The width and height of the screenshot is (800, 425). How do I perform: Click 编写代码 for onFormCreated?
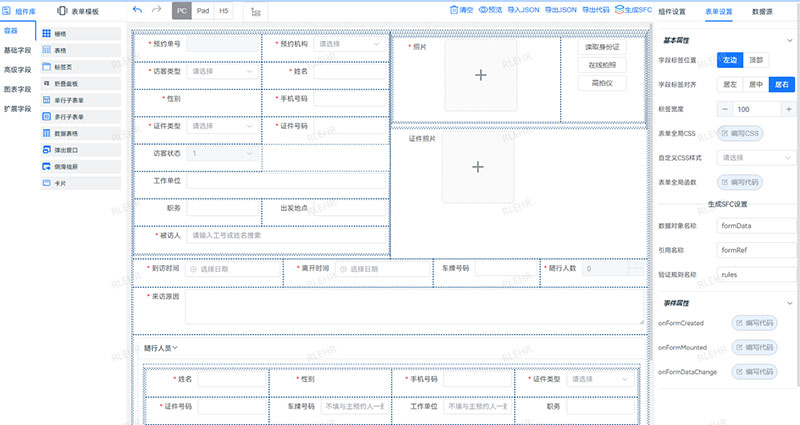pyautogui.click(x=755, y=323)
